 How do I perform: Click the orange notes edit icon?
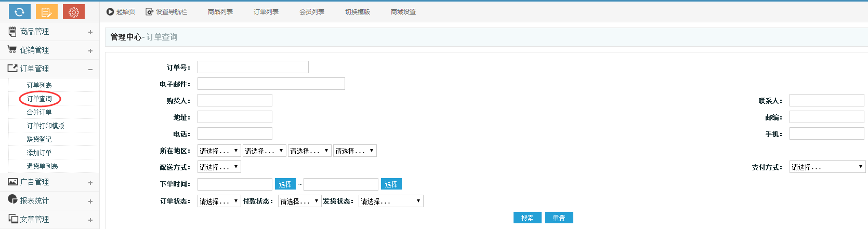click(x=47, y=11)
